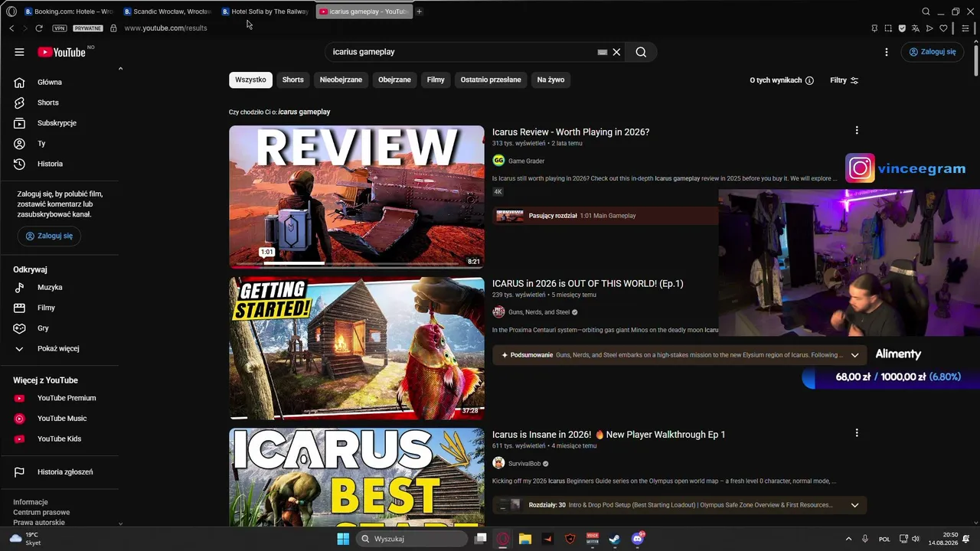Image resolution: width=980 pixels, height=551 pixels.
Task: Select the Na żywo filter chip
Action: pos(550,80)
